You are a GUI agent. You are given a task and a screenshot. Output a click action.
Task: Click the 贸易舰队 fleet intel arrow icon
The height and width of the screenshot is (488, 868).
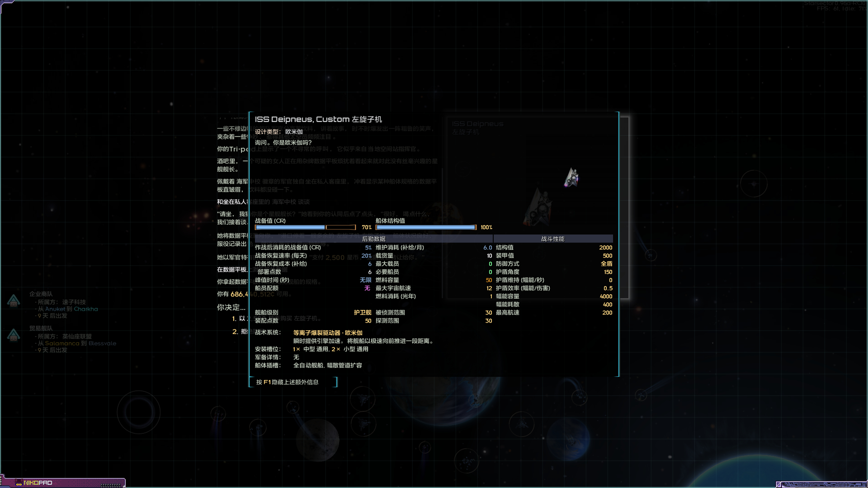coord(14,334)
